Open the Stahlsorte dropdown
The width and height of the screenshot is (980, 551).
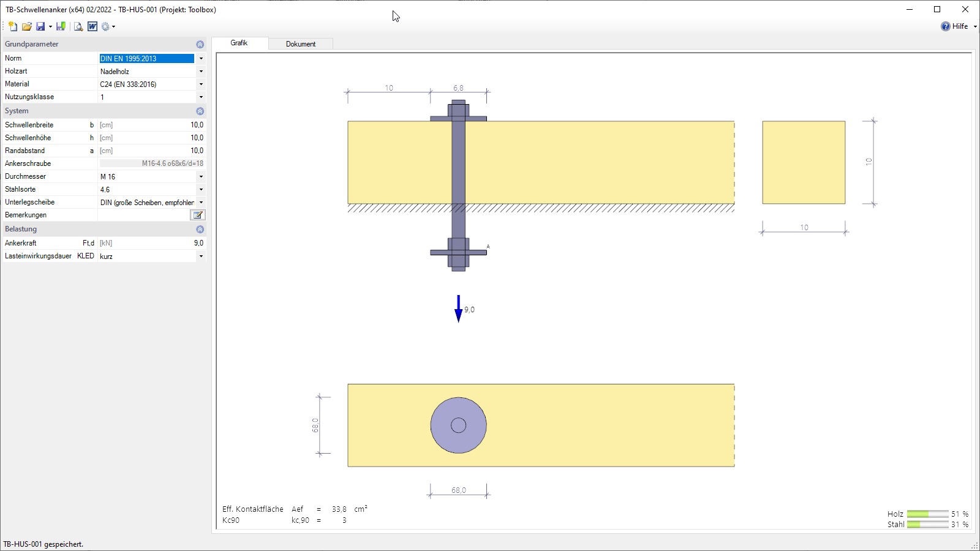[x=201, y=189]
